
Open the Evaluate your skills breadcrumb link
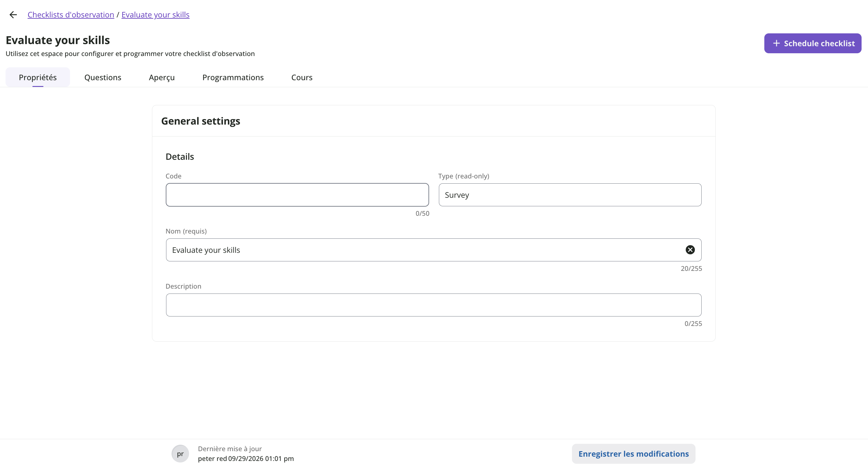[155, 15]
